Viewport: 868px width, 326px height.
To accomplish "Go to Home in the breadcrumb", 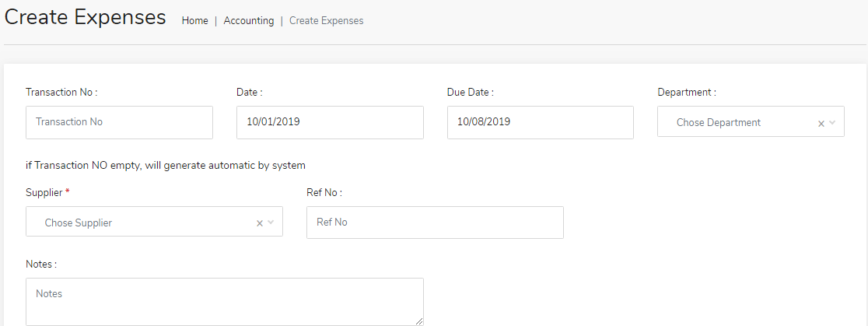I will pos(194,21).
